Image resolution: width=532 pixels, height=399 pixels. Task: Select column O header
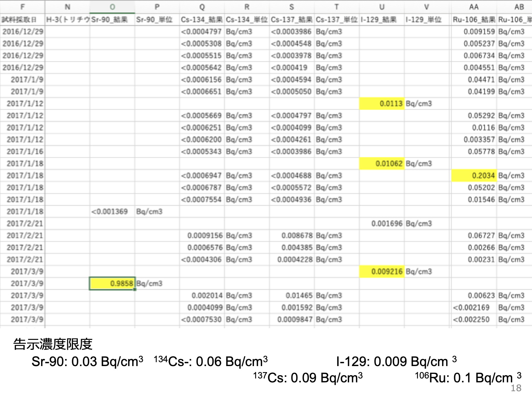(x=112, y=7)
